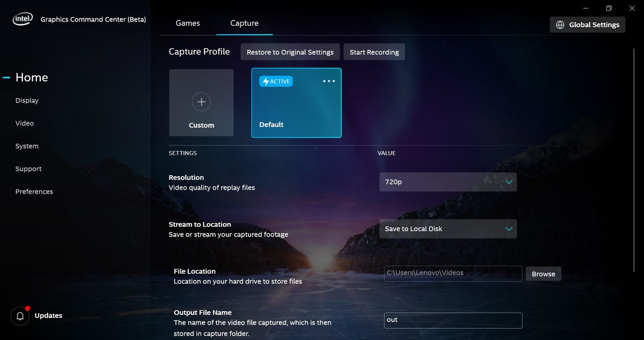Open Preferences from the sidebar

[34, 191]
